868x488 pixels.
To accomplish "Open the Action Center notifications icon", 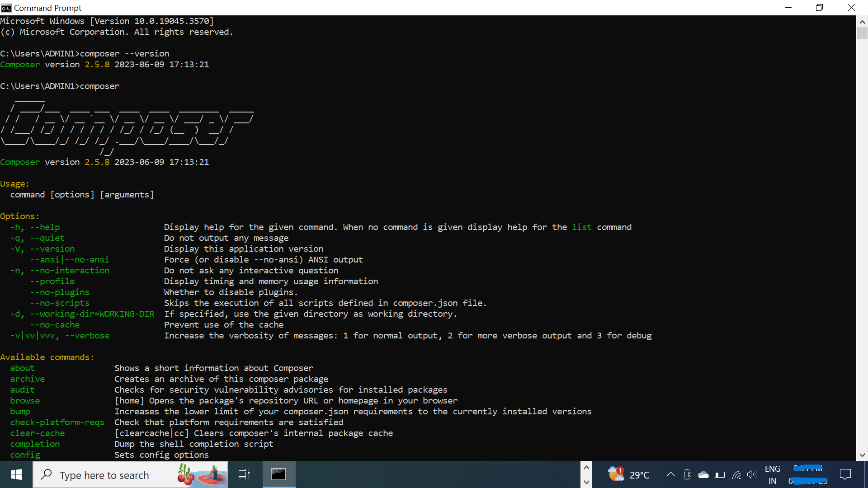I will pyautogui.click(x=845, y=474).
